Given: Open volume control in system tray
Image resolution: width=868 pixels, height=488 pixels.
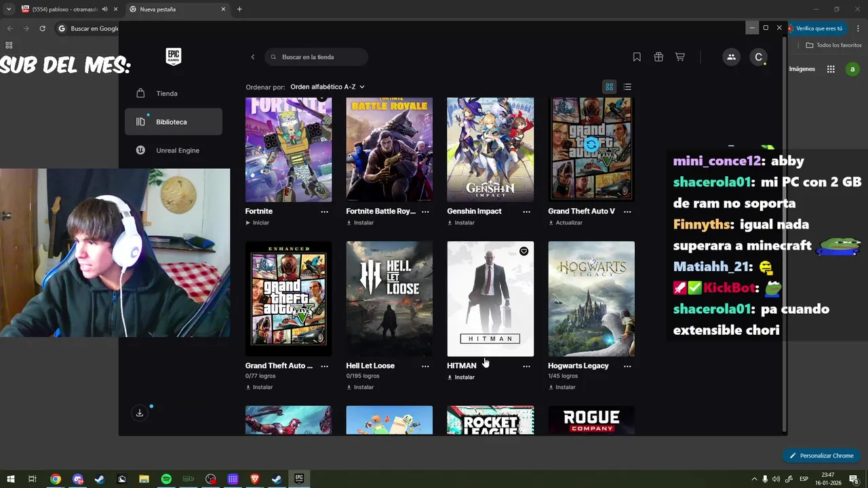Looking at the screenshot, I should 776,479.
